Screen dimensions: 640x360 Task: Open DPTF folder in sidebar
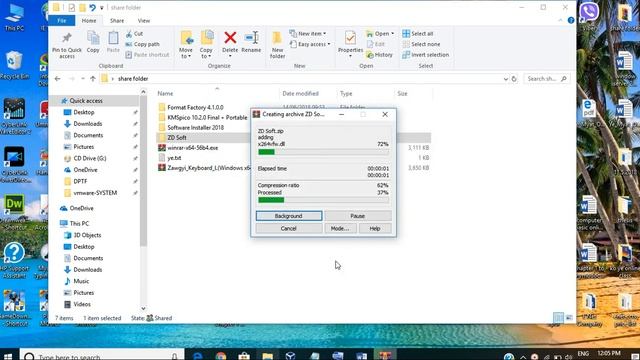click(80, 181)
